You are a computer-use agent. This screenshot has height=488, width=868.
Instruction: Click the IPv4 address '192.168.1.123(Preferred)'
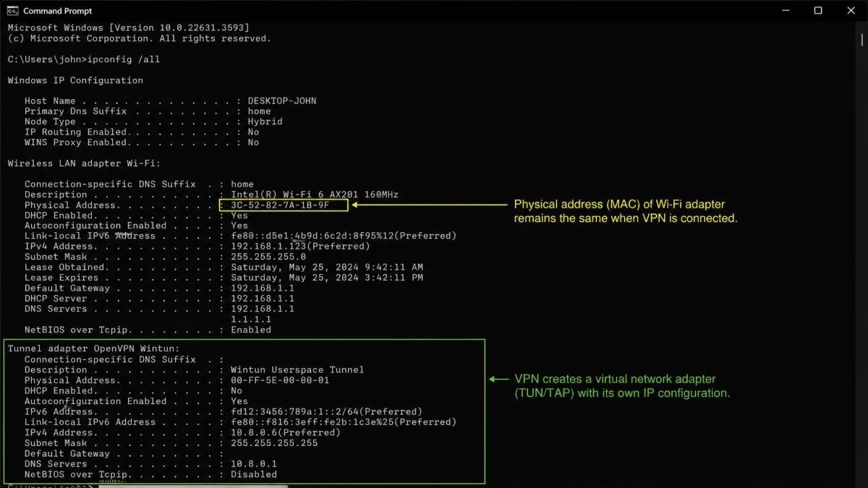pos(300,247)
